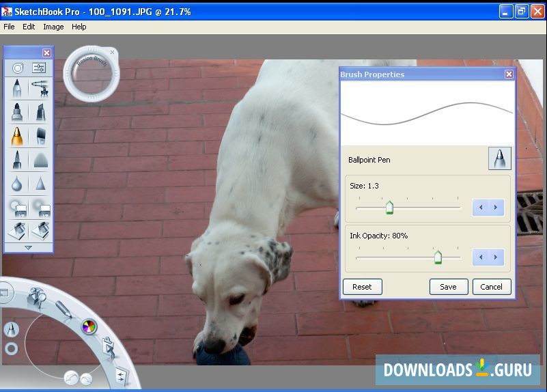
Task: Click the brush stroke preview area
Action: pyautogui.click(x=427, y=113)
